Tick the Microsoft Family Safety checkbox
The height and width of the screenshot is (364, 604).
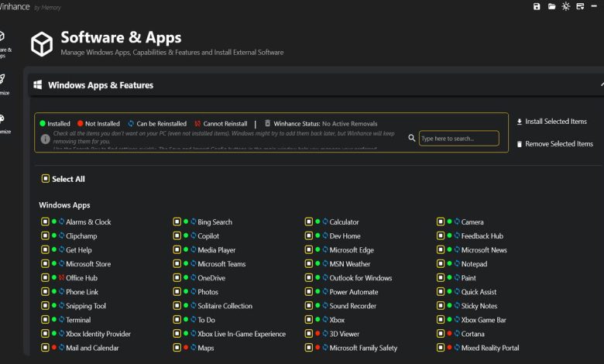[308, 348]
